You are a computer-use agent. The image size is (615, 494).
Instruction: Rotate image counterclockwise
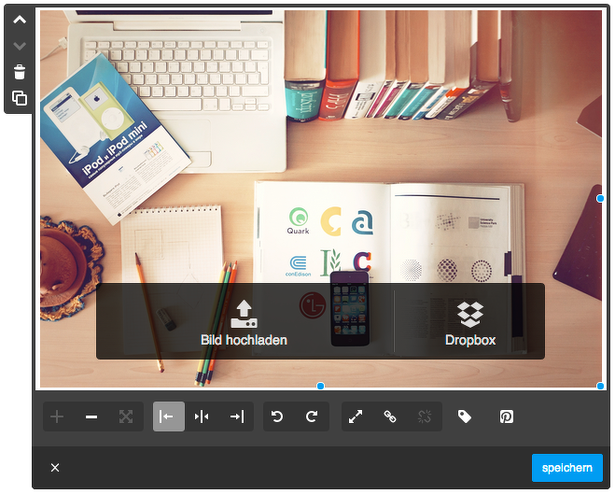point(277,417)
